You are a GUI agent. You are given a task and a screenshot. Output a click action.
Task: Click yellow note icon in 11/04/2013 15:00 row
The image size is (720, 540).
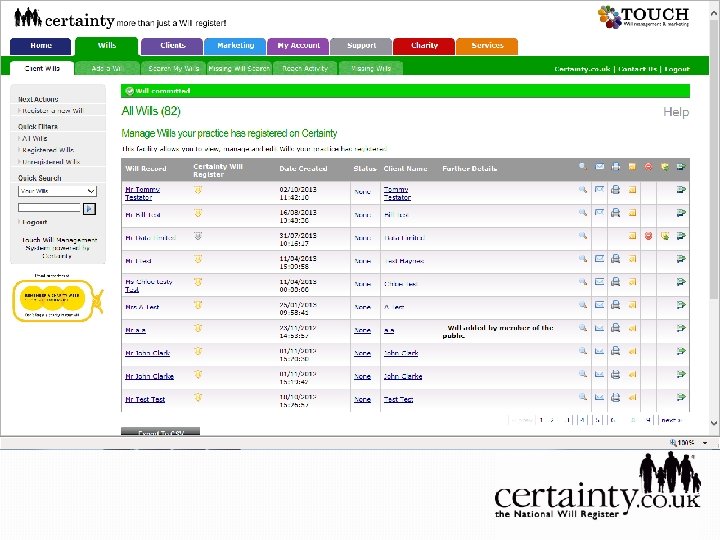tap(632, 259)
